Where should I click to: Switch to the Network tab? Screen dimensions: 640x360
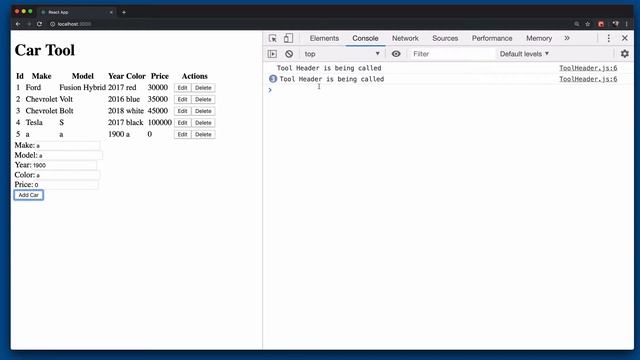pos(405,38)
